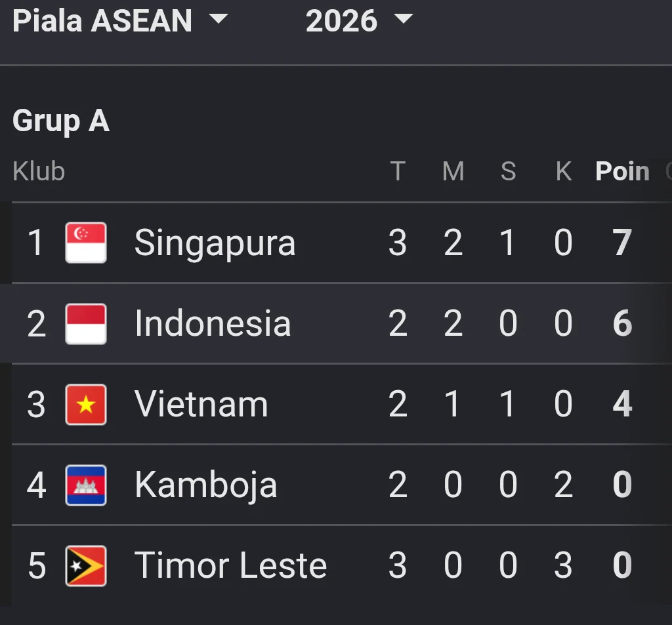Click the Singapore flag icon
The image size is (672, 625).
tap(86, 243)
